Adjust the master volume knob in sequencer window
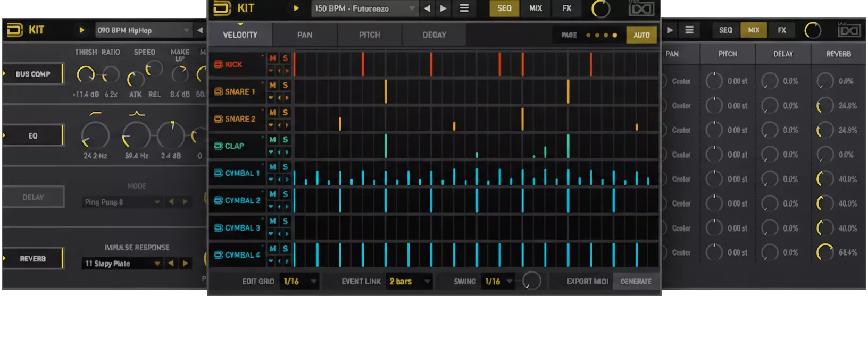Viewport: 868px width, 340px height. pos(601,9)
